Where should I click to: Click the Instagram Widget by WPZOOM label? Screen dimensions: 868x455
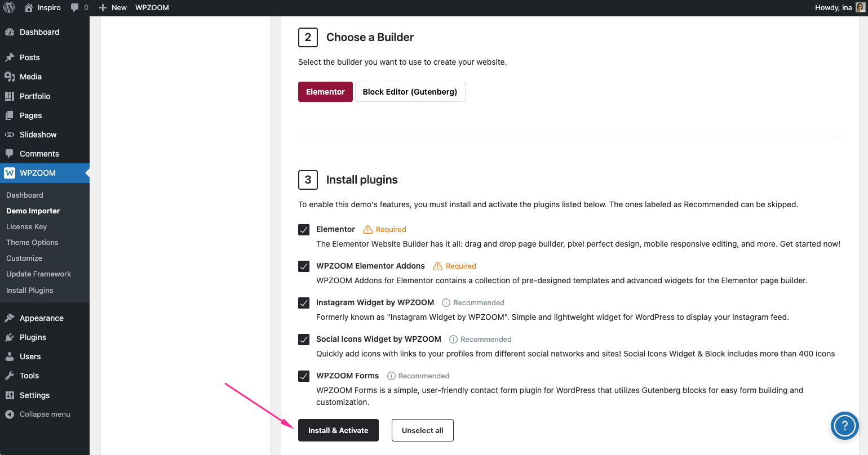(x=375, y=302)
